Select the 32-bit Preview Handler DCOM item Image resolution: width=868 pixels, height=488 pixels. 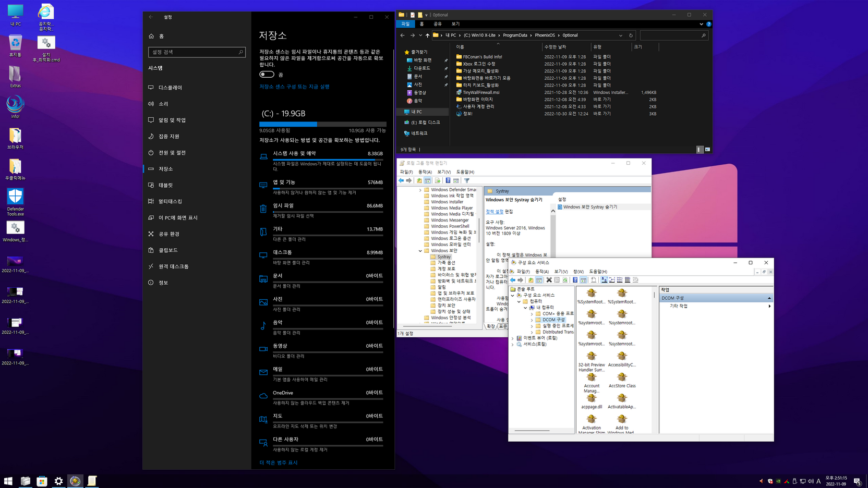592,362
